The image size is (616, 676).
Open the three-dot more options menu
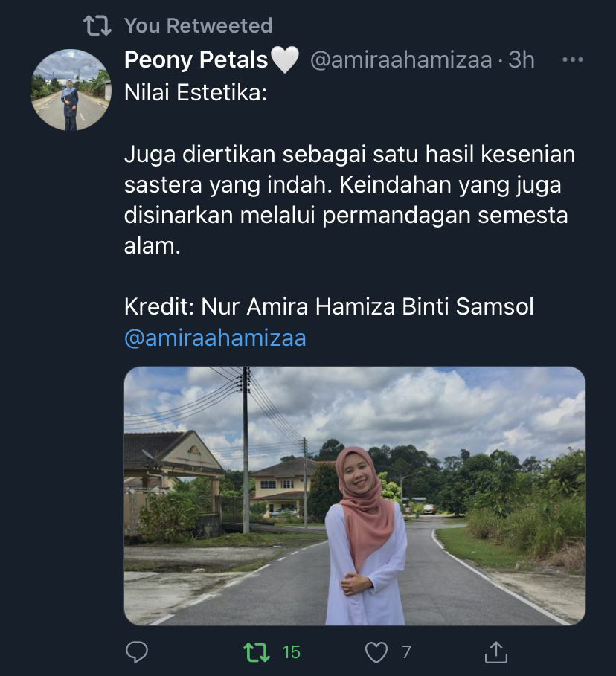(573, 59)
